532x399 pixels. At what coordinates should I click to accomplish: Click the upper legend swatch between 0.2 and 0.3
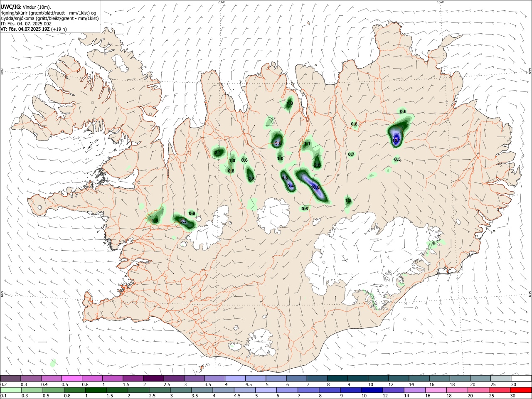pos(11,378)
